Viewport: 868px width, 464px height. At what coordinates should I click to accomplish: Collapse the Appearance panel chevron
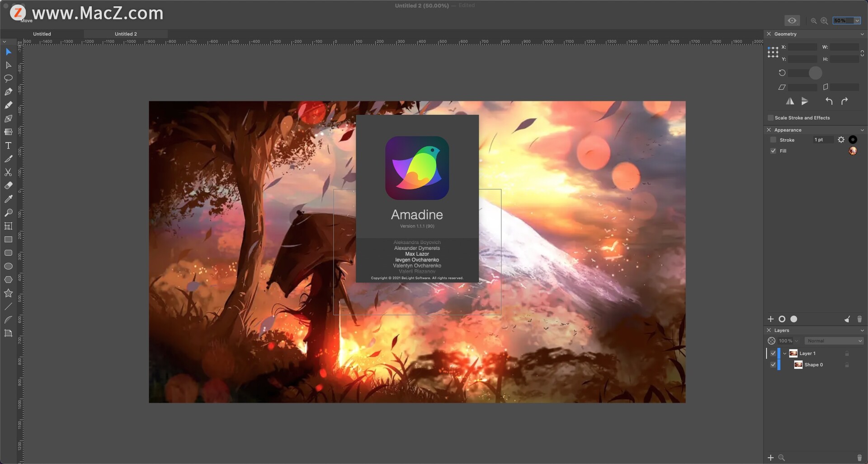(x=862, y=130)
